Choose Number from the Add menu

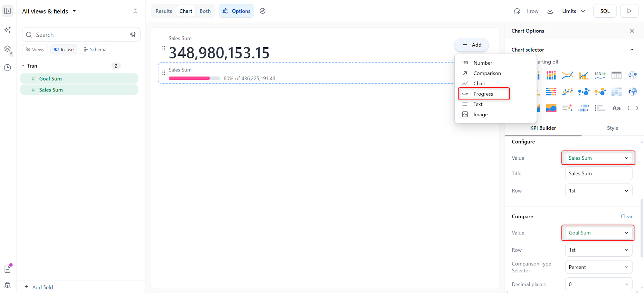[x=495, y=63]
